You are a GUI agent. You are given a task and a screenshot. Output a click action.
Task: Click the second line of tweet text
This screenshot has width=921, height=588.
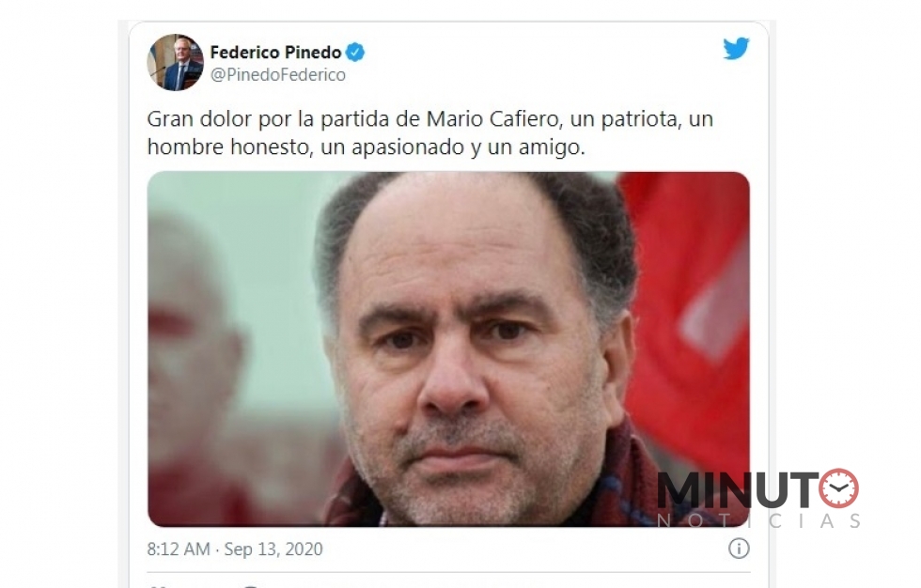click(x=366, y=147)
